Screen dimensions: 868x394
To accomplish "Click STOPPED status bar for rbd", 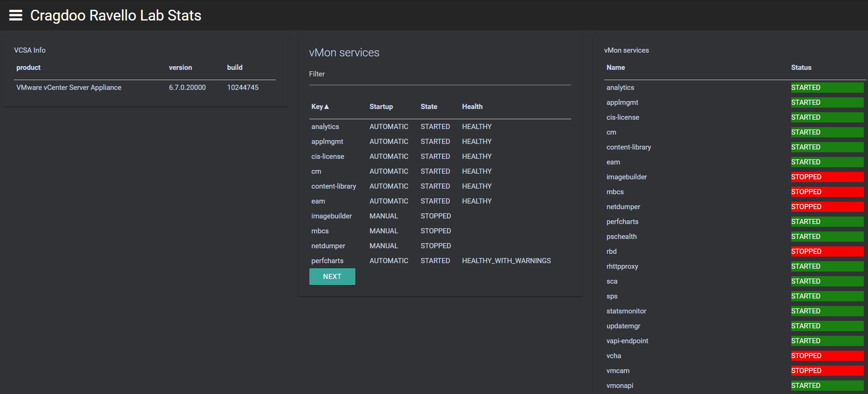I will point(827,251).
